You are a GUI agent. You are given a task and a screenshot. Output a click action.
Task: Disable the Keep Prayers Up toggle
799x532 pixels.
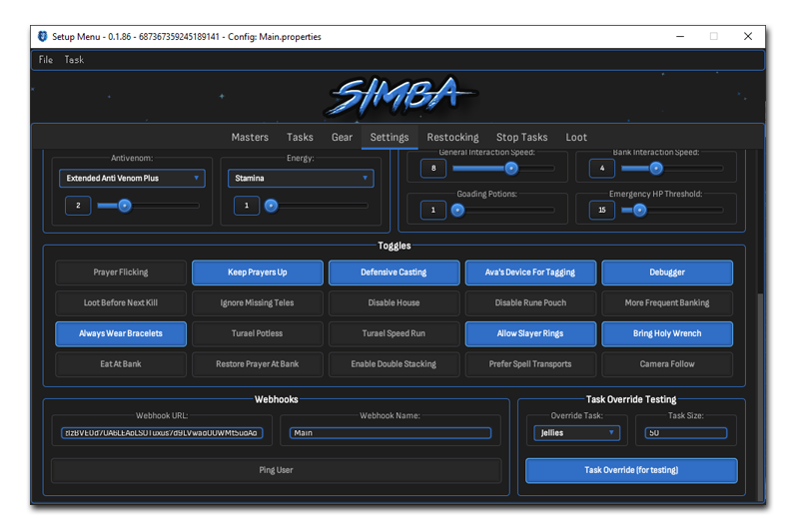258,272
